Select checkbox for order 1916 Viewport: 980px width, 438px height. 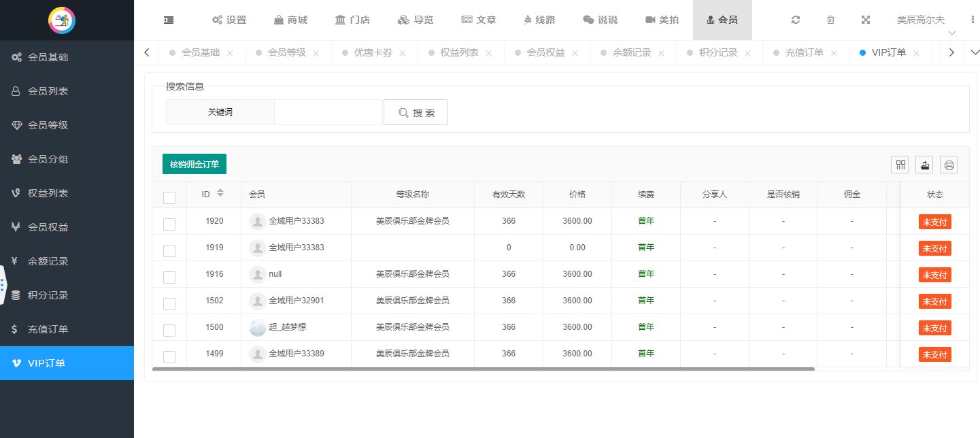click(x=169, y=277)
